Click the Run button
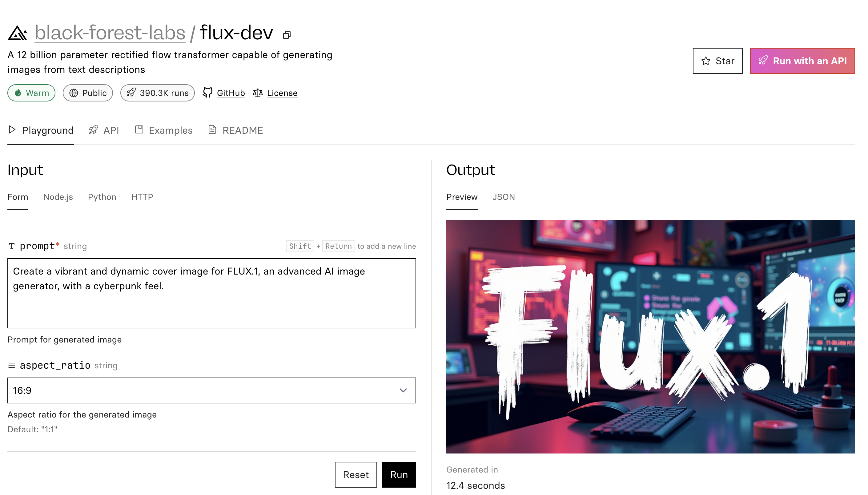The height and width of the screenshot is (495, 868). [x=400, y=475]
